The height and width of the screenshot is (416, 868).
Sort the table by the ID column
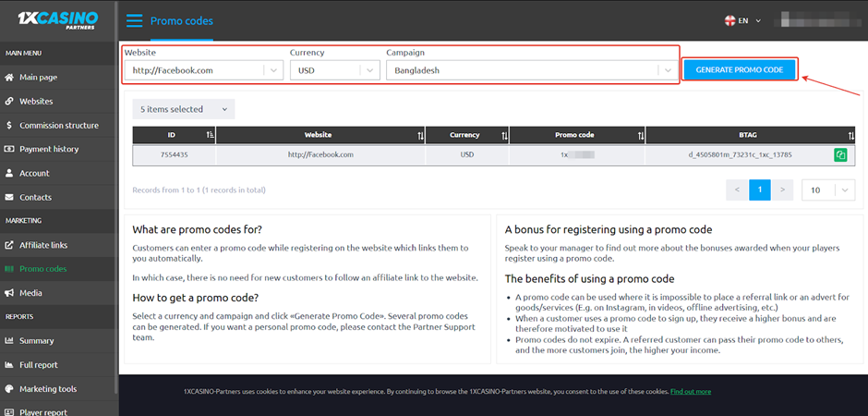[x=211, y=135]
